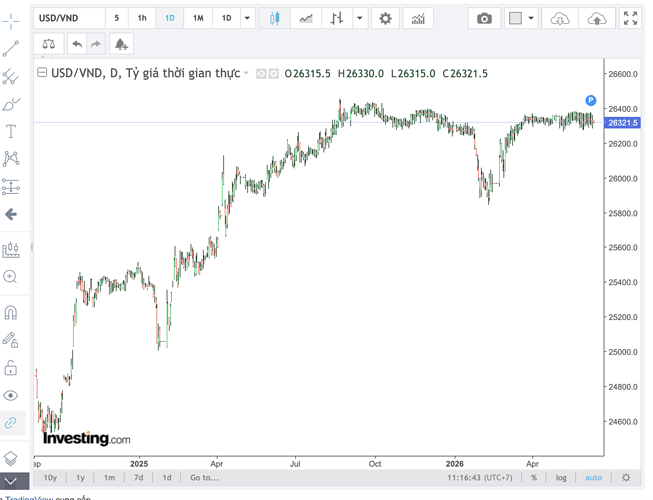Set range to 7d
This screenshot has height=500, width=653.
[139, 478]
